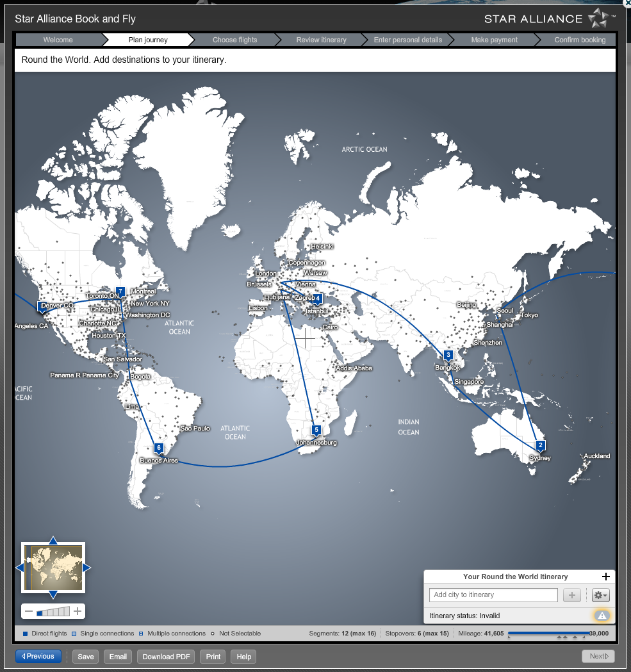Viewport: 631px width, 672px height.
Task: Collapse the Round the World Itinerary panel
Action: coord(605,577)
